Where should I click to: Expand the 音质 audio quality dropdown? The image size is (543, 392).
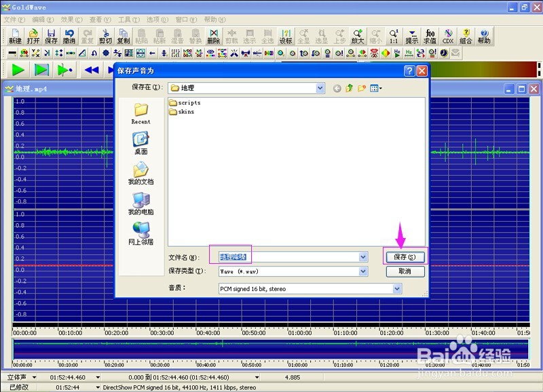point(397,288)
